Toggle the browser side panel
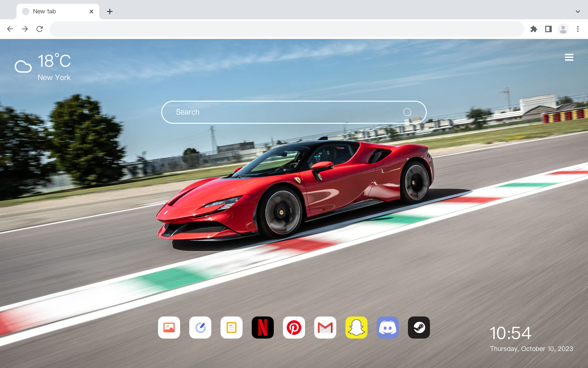Image resolution: width=588 pixels, height=368 pixels. [548, 29]
